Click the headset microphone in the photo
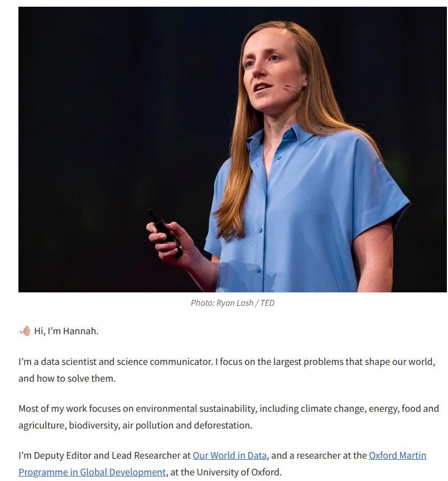Viewport: 448px width, 481px height. [x=292, y=88]
